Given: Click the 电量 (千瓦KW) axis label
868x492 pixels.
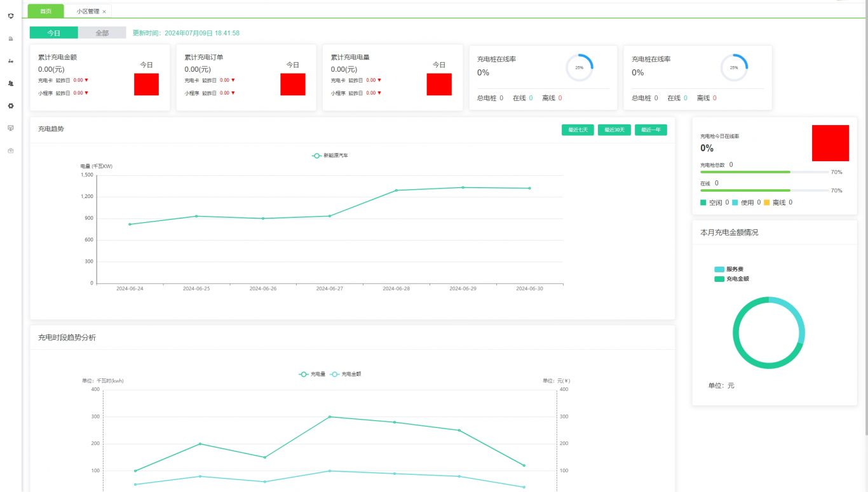Looking at the screenshot, I should (97, 166).
